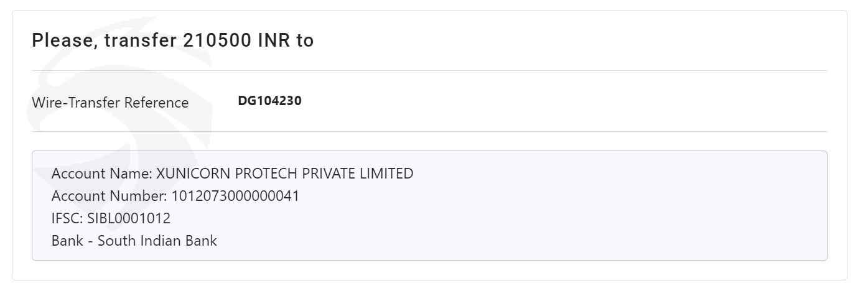Select the word XUNICORN in the account name
The width and height of the screenshot is (868, 283).
[x=187, y=174]
